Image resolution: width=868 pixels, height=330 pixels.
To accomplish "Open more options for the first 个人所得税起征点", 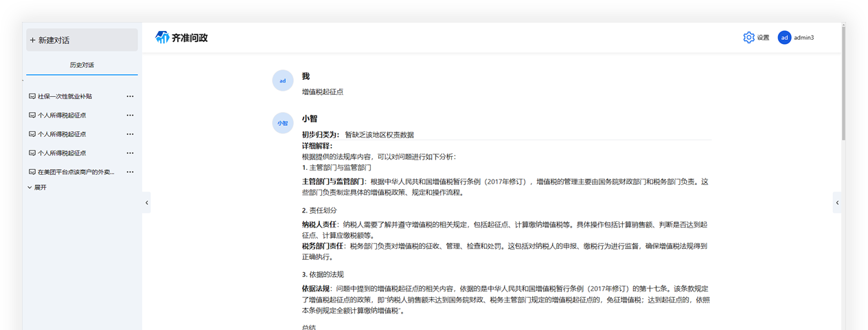I will [130, 115].
